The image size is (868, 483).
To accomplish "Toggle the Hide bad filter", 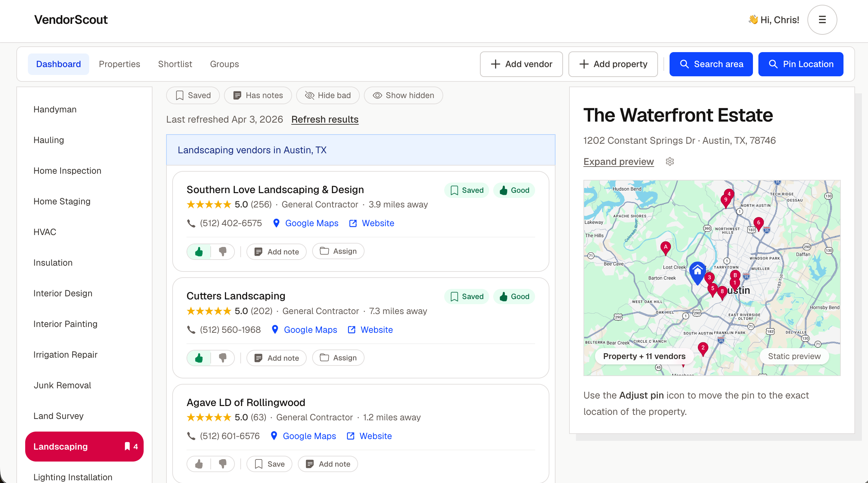I will (328, 95).
